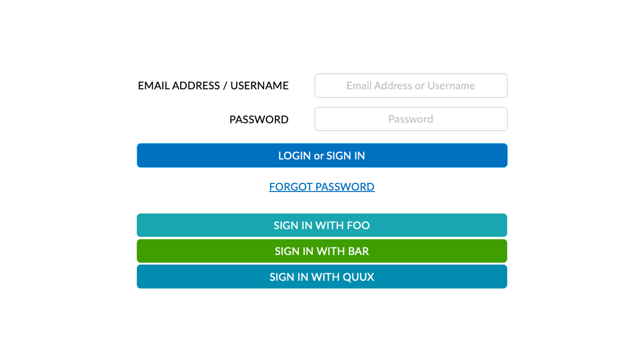Submit credentials with the blue login button
Image resolution: width=644 pixels, height=362 pixels.
322,155
